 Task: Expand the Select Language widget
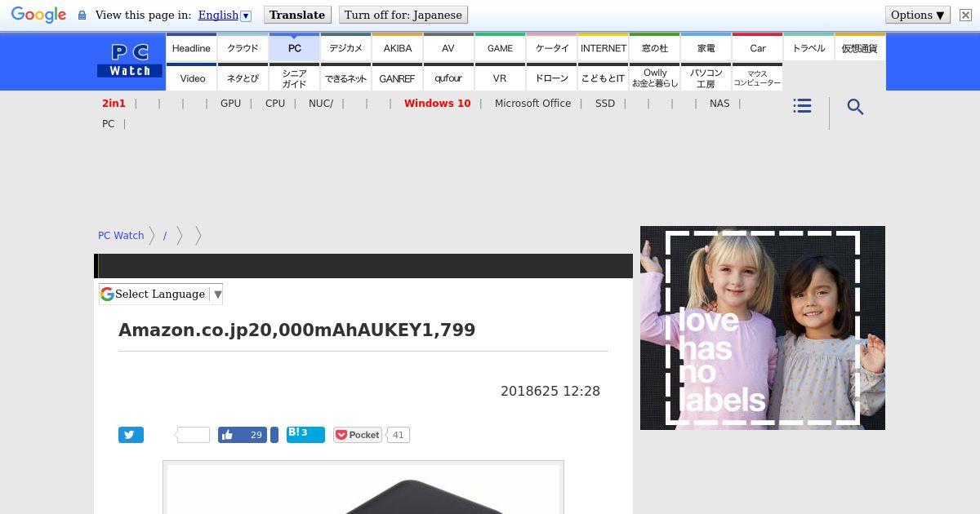coord(161,294)
